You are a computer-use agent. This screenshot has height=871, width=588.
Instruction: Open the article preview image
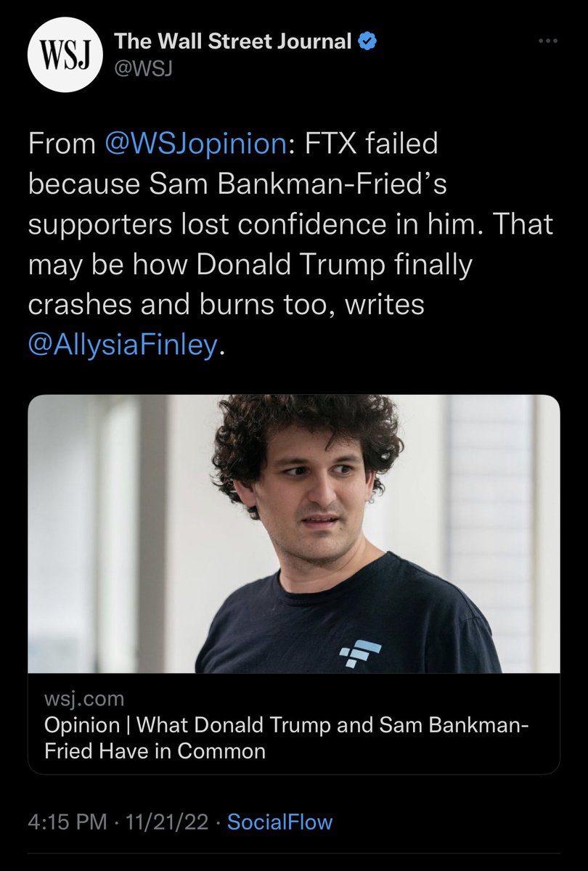[x=294, y=533]
